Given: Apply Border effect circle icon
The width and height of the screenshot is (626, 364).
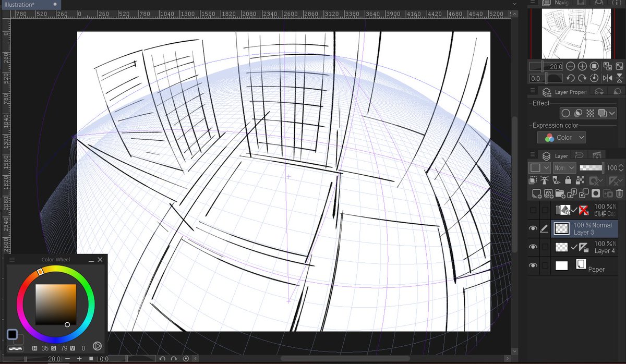Looking at the screenshot, I should (565, 113).
